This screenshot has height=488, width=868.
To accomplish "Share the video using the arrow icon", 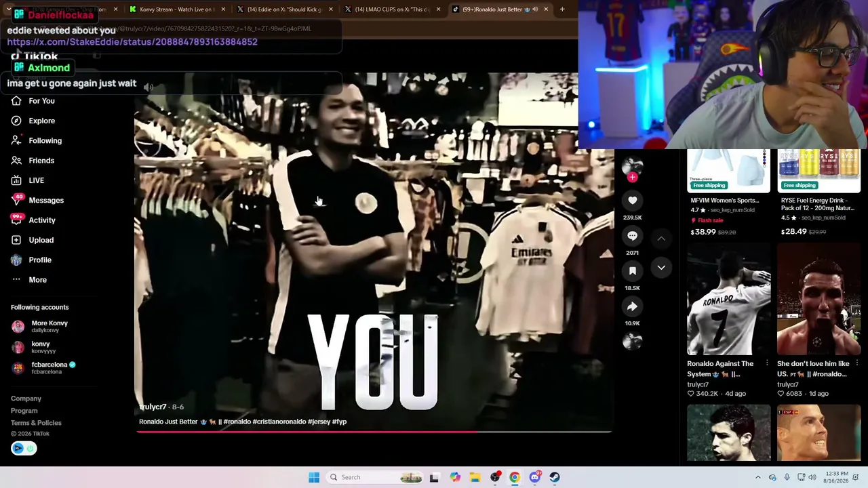I will (x=632, y=306).
